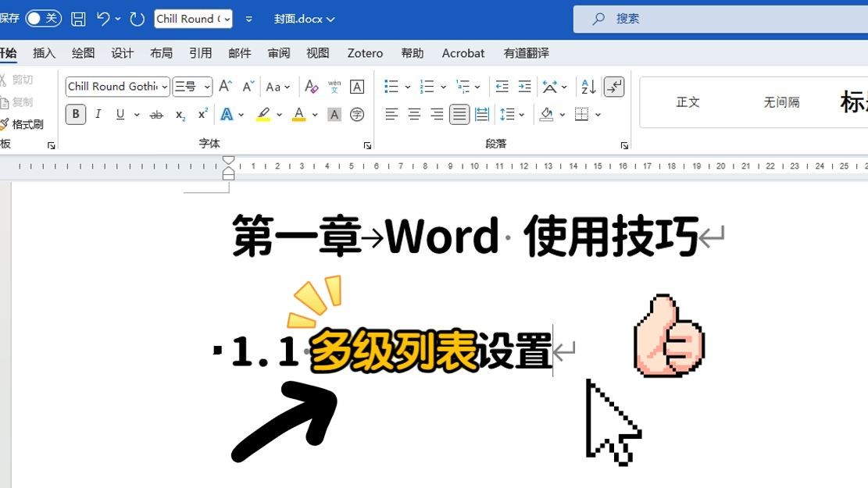Align text right

tap(437, 115)
